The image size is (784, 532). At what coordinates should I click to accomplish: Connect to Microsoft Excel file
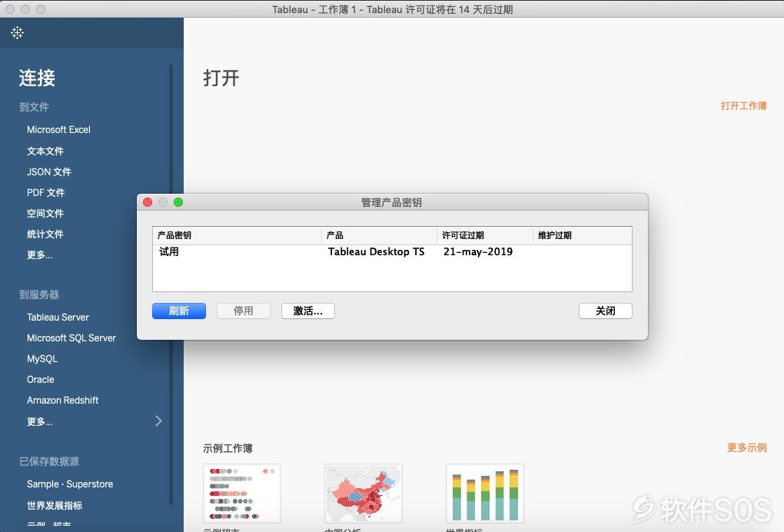[58, 129]
